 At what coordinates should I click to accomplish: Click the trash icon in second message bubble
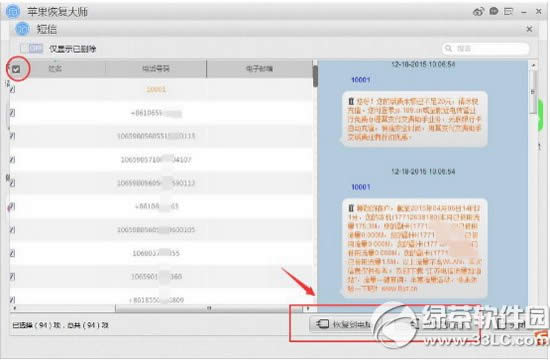[351, 208]
